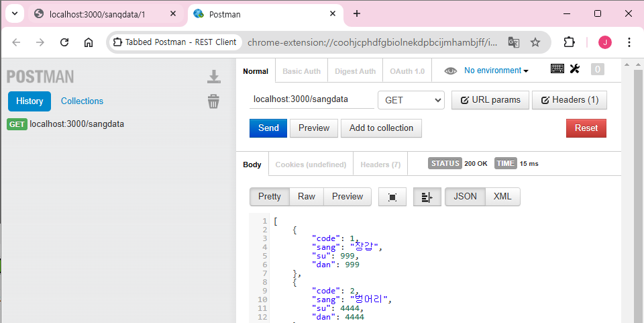Set response format to JSON
Image resolution: width=644 pixels, height=323 pixels.
click(x=465, y=197)
